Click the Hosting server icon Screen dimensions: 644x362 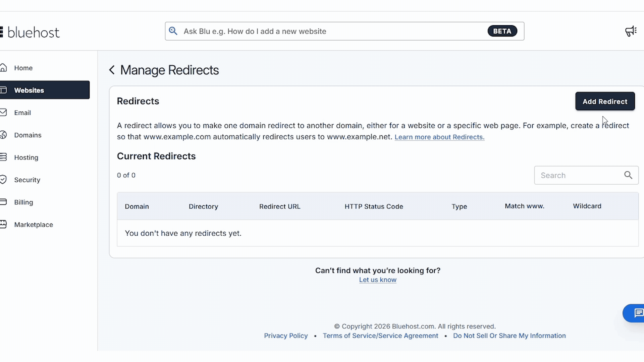3,157
